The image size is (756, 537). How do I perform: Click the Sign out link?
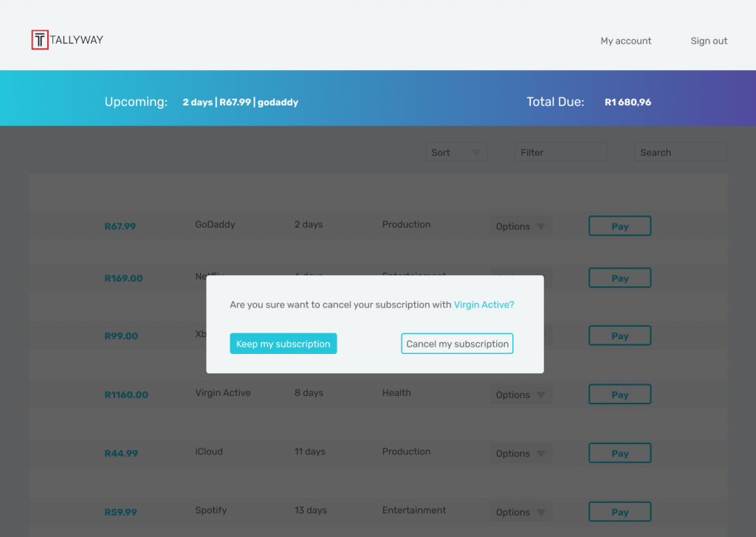click(x=709, y=41)
